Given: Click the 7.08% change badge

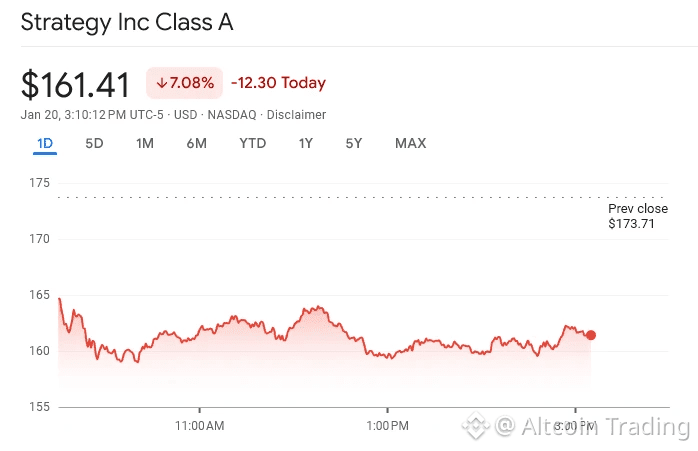Looking at the screenshot, I should 184,83.
